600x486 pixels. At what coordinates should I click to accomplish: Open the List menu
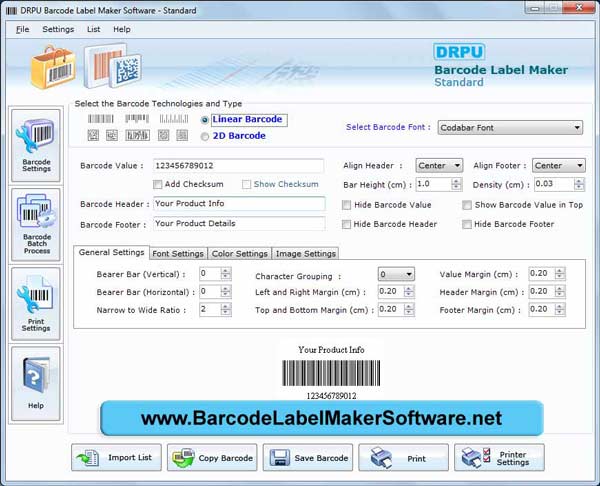point(93,29)
